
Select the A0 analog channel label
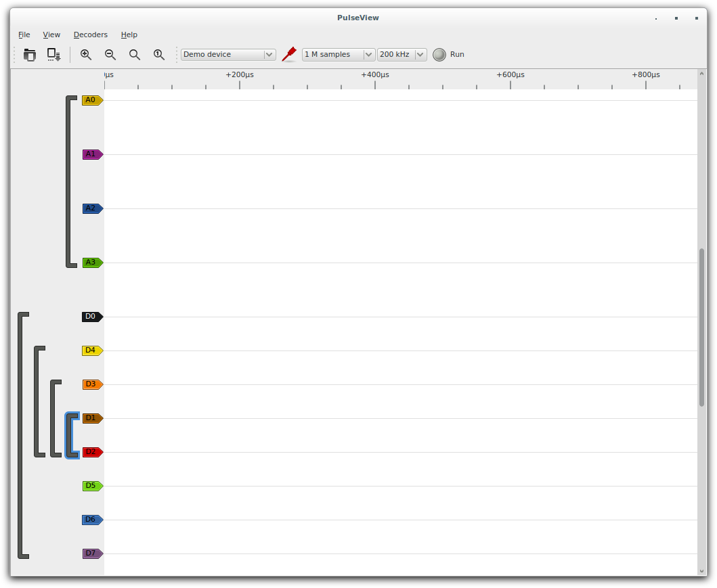[91, 100]
